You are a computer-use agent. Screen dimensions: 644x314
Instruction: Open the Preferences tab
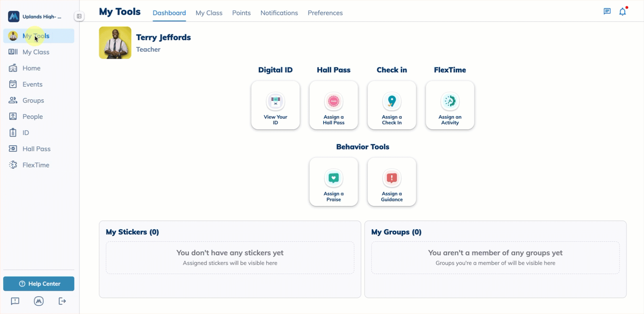click(325, 13)
